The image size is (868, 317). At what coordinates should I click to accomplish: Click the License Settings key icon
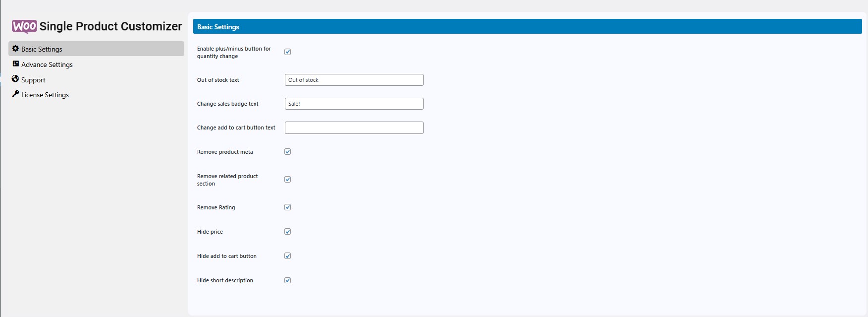point(15,94)
